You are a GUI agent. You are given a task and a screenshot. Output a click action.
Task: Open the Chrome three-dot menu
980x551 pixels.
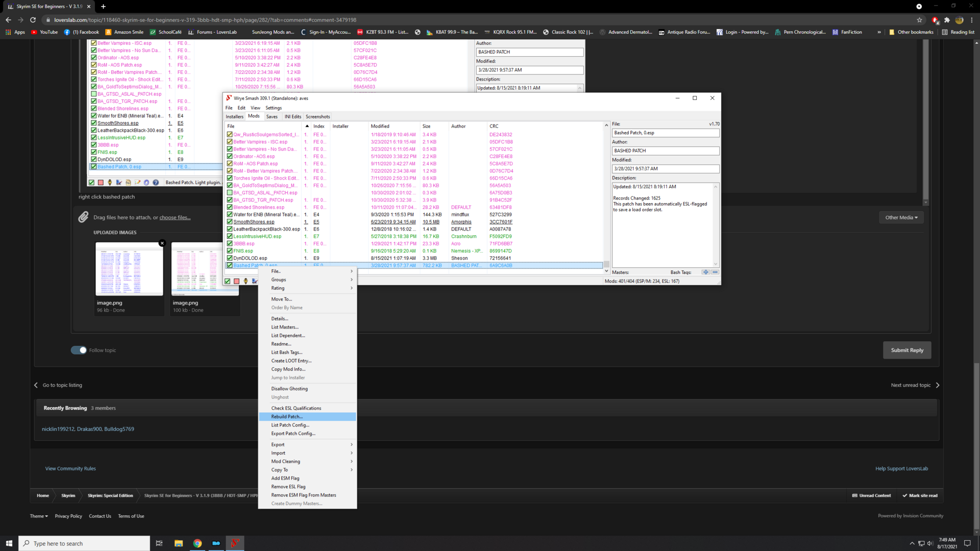coord(972,20)
